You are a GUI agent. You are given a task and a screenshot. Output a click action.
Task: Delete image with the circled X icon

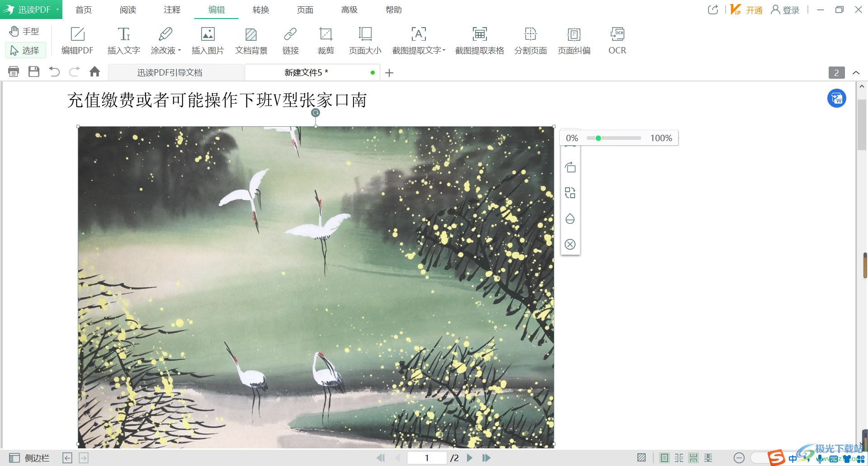tap(570, 244)
